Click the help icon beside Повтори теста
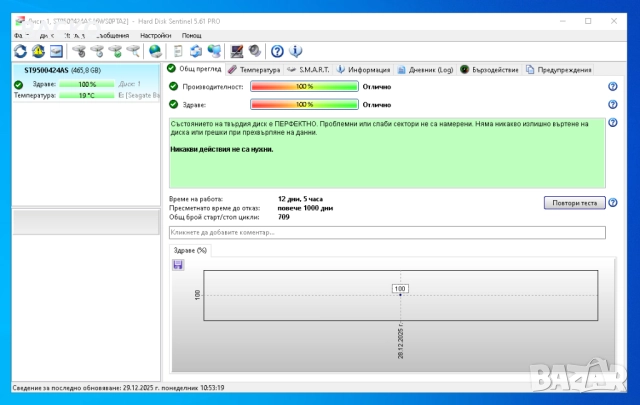The height and width of the screenshot is (405, 640). point(612,202)
